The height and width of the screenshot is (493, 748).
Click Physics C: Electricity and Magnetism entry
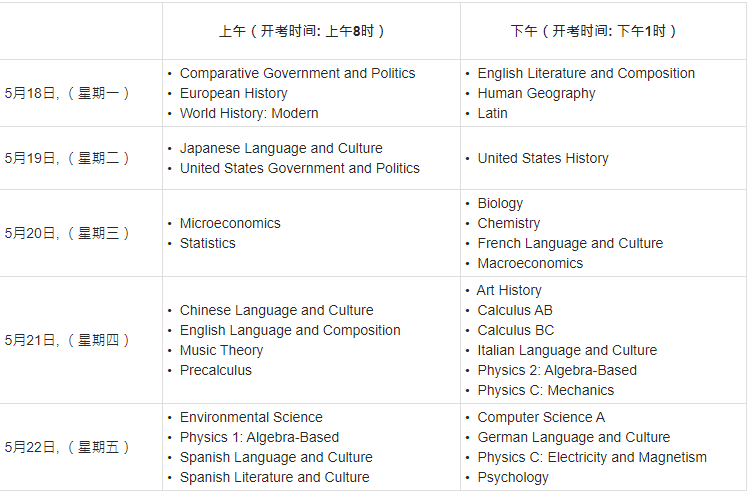tap(592, 457)
